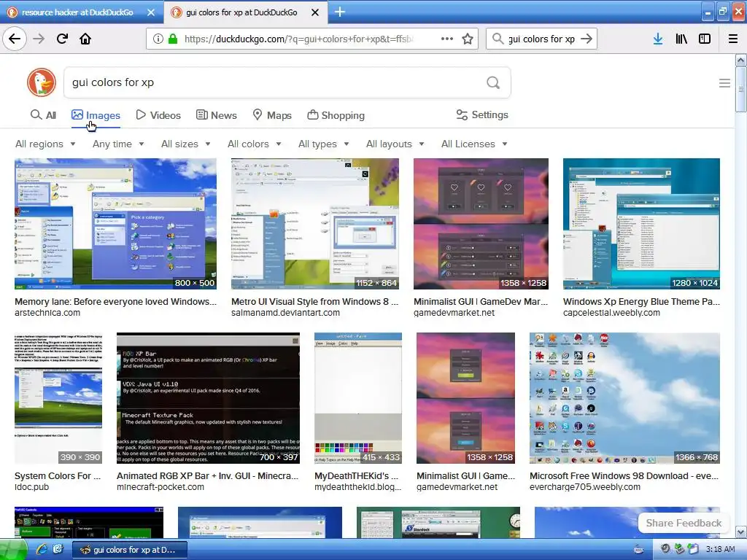Click the green padlock security icon

pos(172,39)
